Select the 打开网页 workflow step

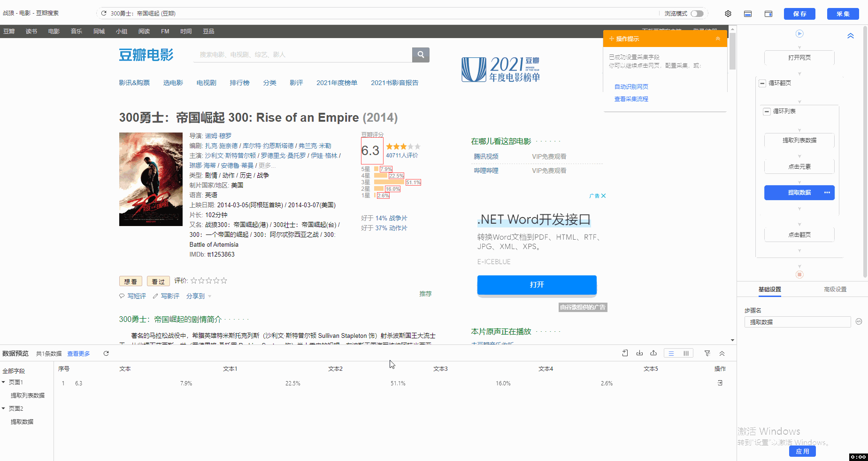coord(799,58)
